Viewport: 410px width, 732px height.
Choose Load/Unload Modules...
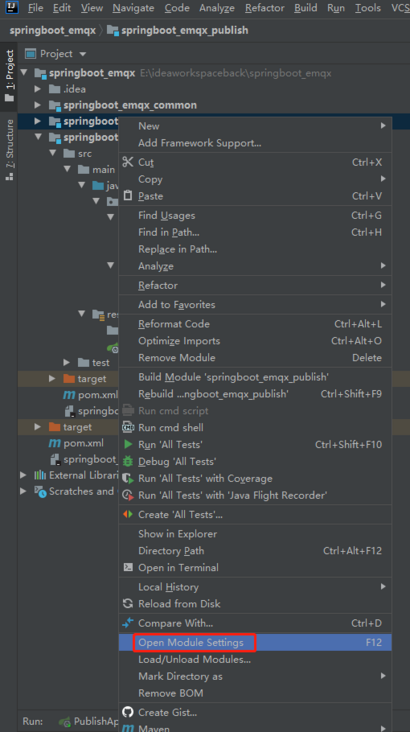point(255,659)
